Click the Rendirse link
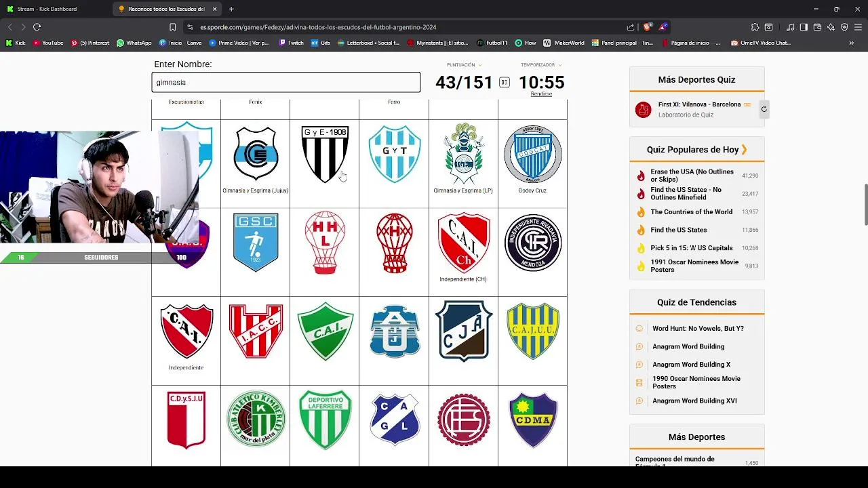Image resolution: width=868 pixels, height=488 pixels. click(x=541, y=94)
